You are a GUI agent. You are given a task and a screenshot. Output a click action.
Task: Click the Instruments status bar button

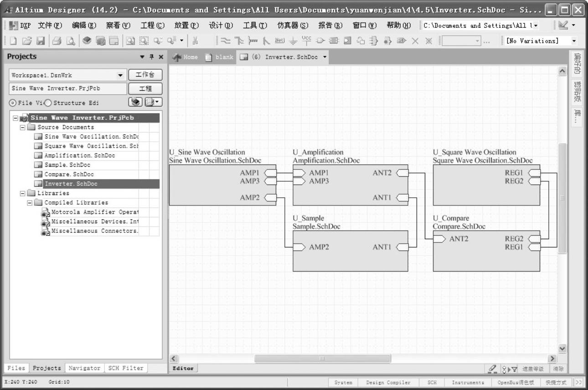[x=468, y=382]
